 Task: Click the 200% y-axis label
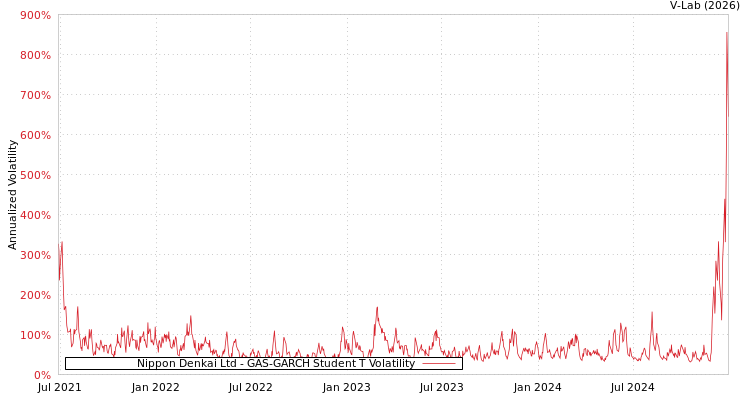pos(35,295)
